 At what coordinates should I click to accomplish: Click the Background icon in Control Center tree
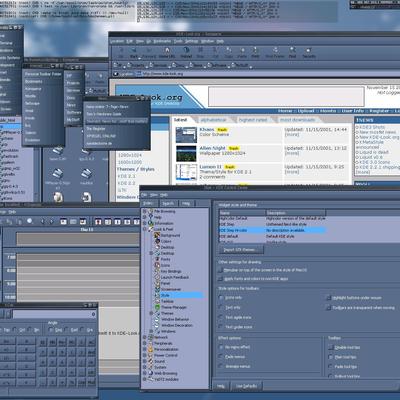[x=157, y=235]
